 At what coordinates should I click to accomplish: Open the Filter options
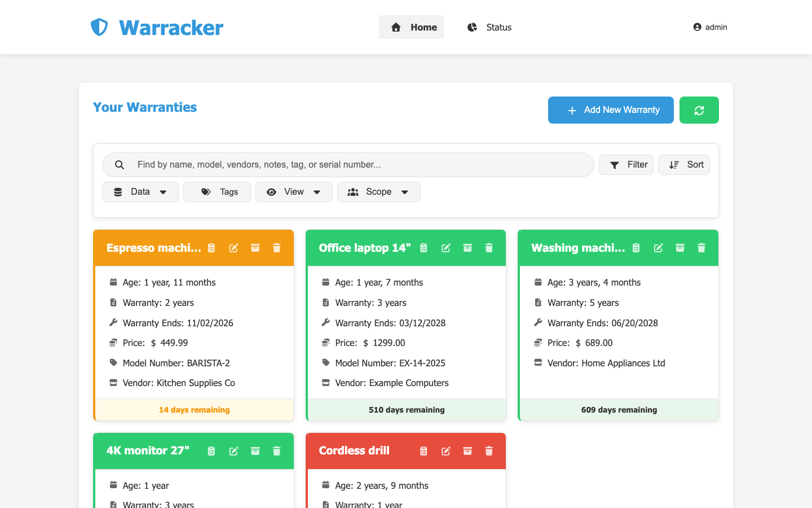626,165
